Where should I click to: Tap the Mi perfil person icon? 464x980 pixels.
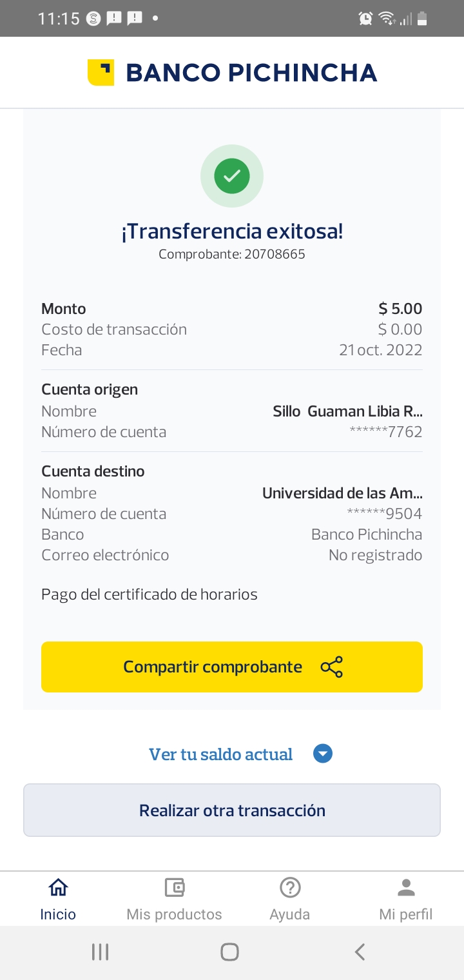pos(406,888)
